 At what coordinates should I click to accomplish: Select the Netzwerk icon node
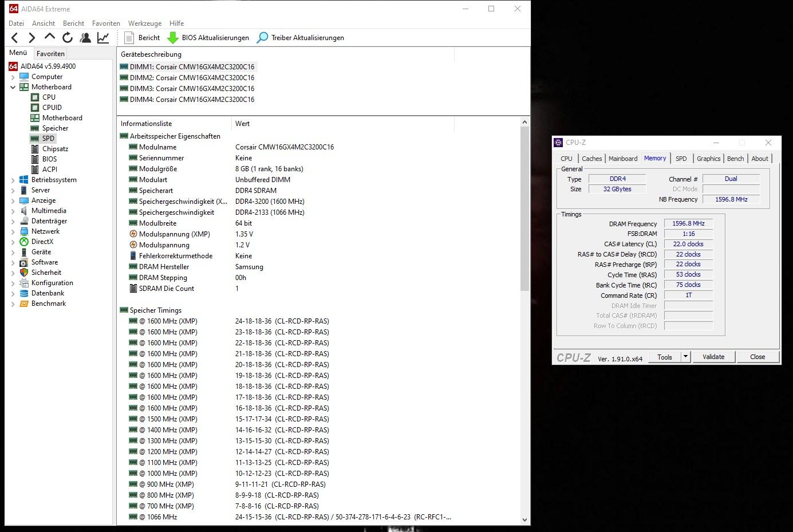click(24, 231)
